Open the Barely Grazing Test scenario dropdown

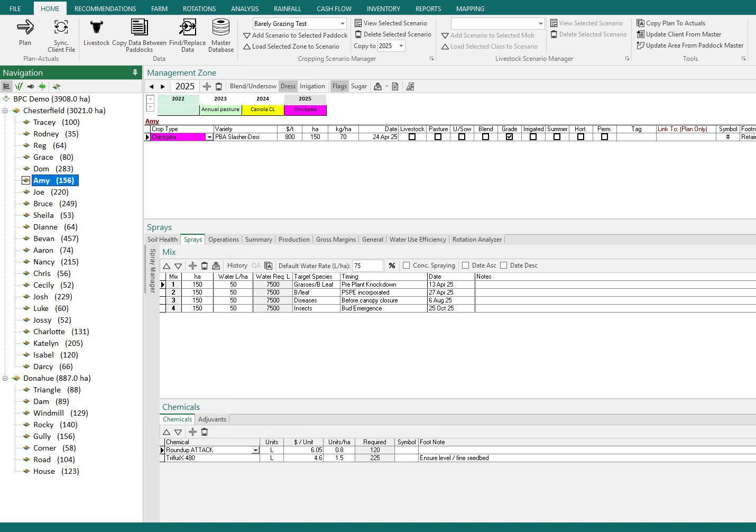coord(342,24)
